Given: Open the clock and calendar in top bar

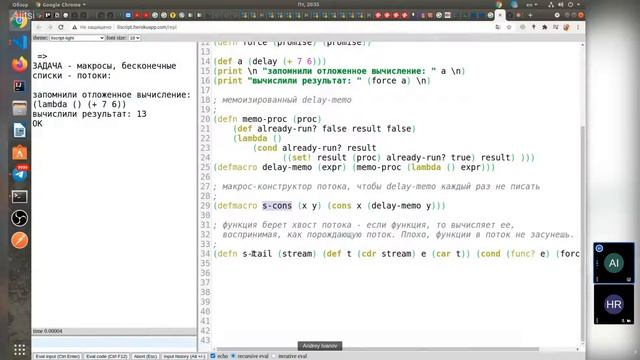Looking at the screenshot, I should (x=308, y=4).
